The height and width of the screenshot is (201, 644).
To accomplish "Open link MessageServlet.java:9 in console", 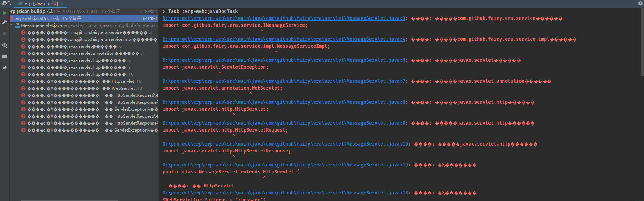I will [284, 123].
